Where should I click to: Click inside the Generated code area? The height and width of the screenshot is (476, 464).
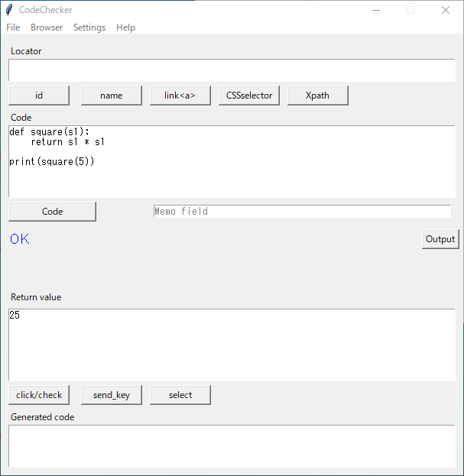pos(232,446)
